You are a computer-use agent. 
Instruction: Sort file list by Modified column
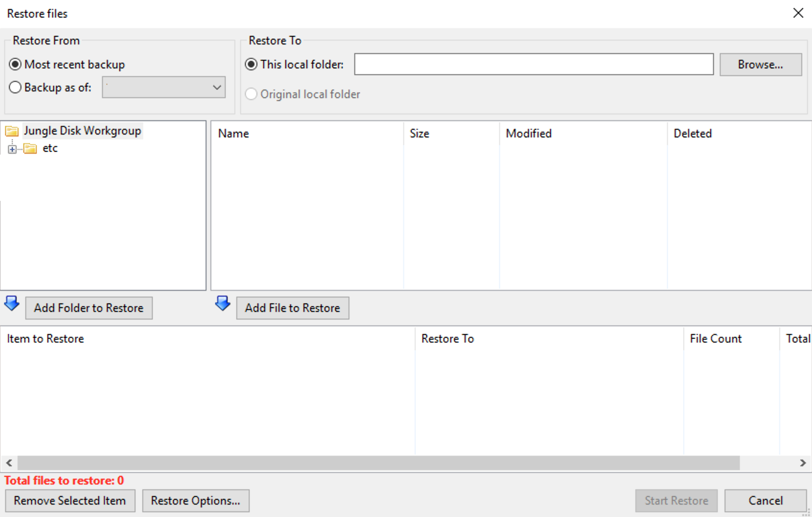583,133
